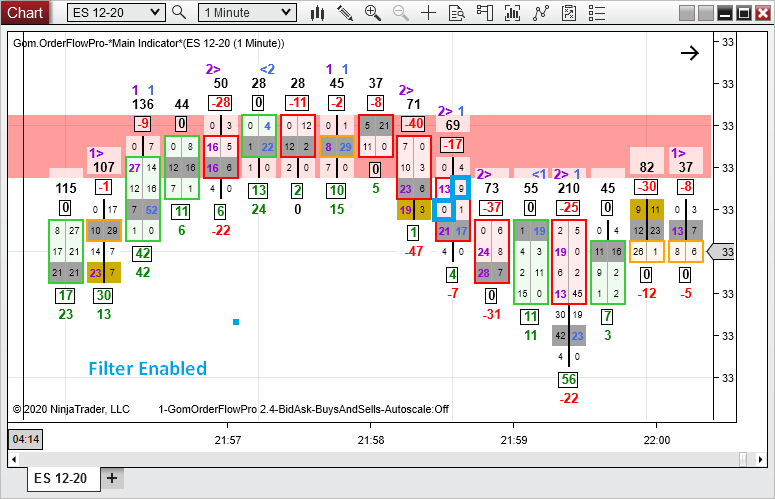
Task: Minimize the chart window
Action: tap(725, 13)
